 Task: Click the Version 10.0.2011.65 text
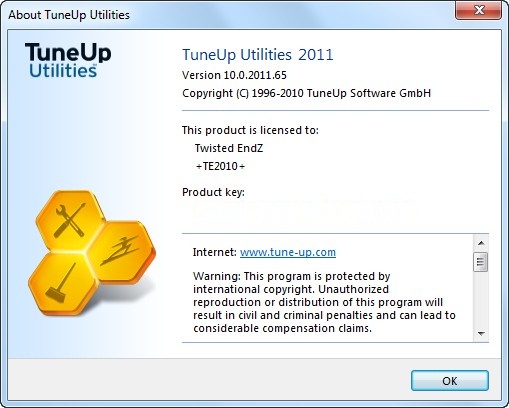234,75
